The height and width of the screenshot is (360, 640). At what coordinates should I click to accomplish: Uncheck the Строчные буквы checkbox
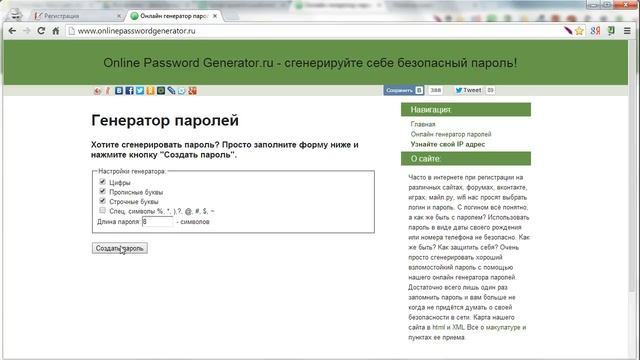click(x=102, y=201)
